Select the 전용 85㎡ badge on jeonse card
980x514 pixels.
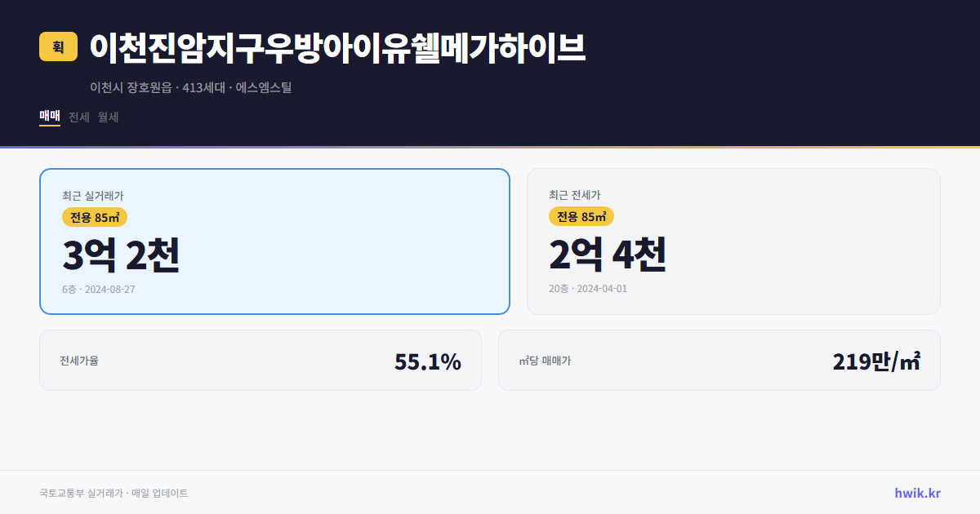(581, 216)
